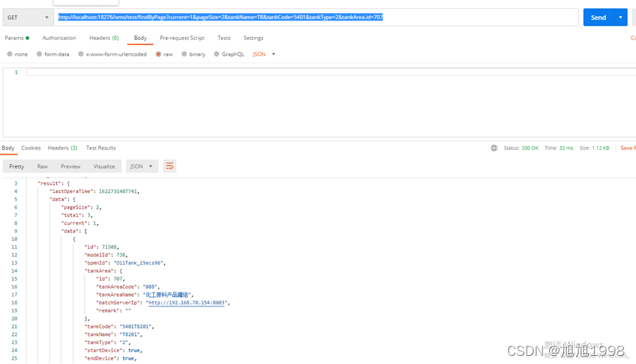Open the Tests tab
636x364 pixels.
224,38
